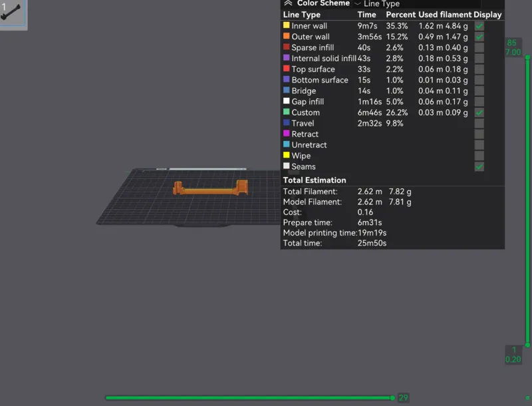Select plate 1 thumbnail

[12, 13]
